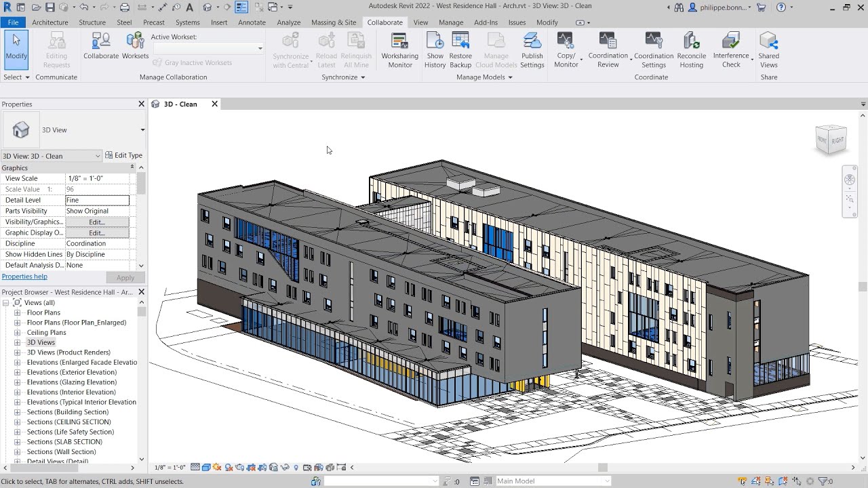Switch to the Architecture ribbon tab
The height and width of the screenshot is (488, 868).
point(50,22)
